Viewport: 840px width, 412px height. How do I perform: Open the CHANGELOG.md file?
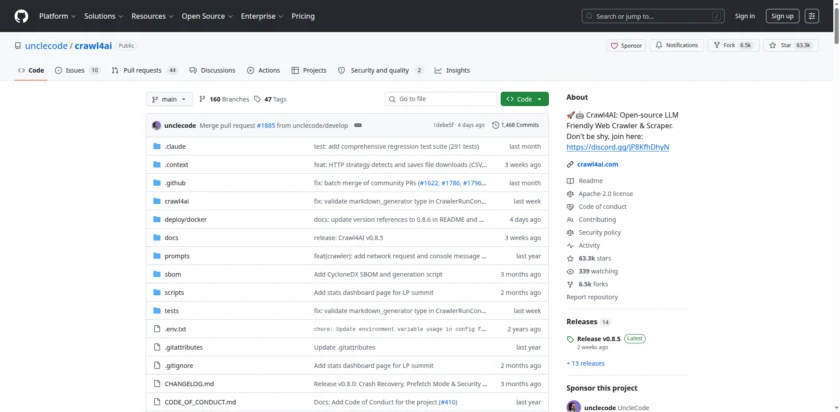tap(189, 384)
